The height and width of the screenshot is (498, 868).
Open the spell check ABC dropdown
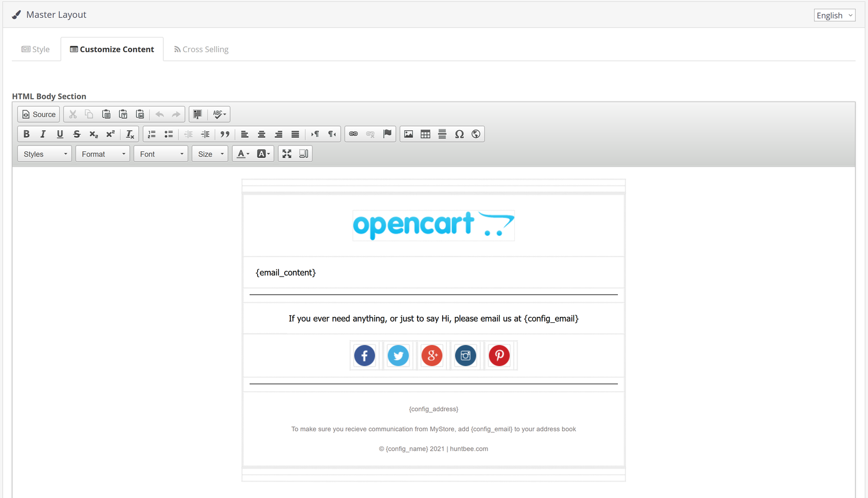pos(219,114)
